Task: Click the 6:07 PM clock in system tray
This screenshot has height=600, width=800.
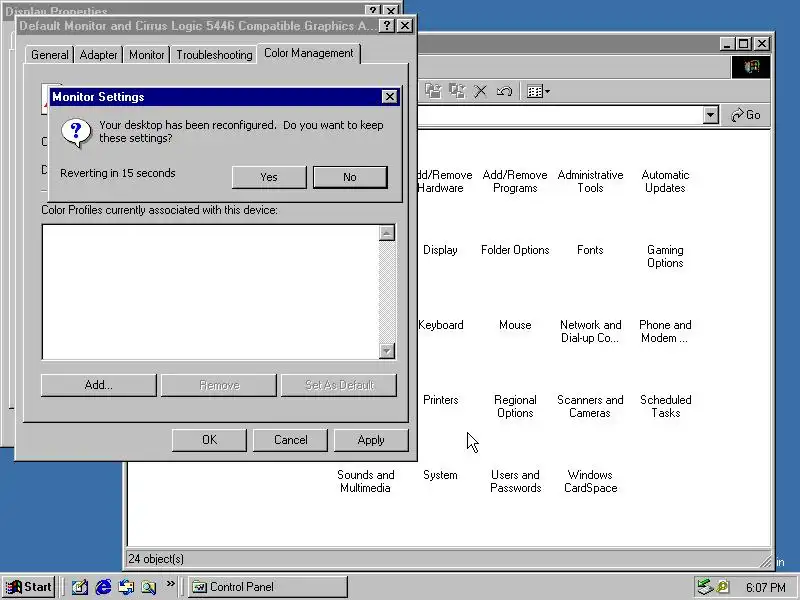Action: click(x=765, y=587)
